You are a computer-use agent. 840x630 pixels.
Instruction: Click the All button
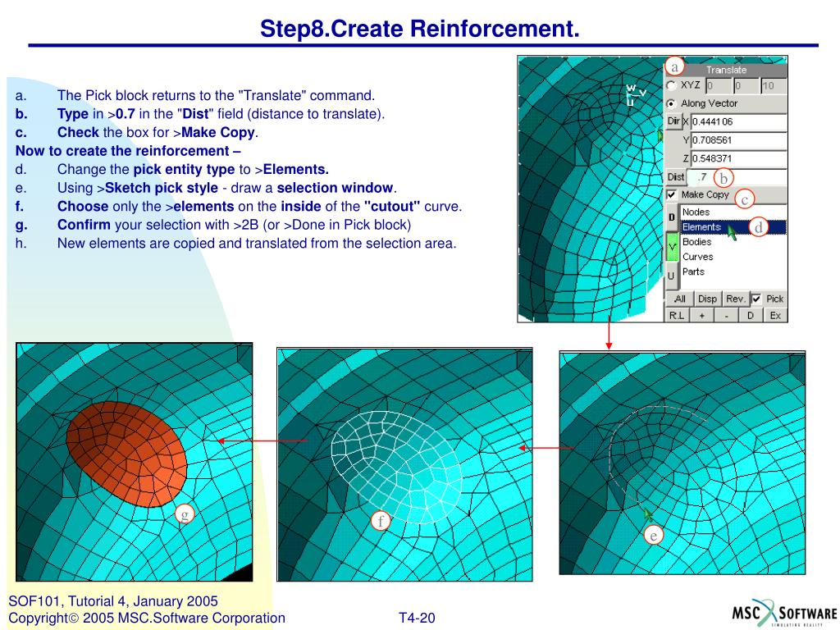click(679, 299)
